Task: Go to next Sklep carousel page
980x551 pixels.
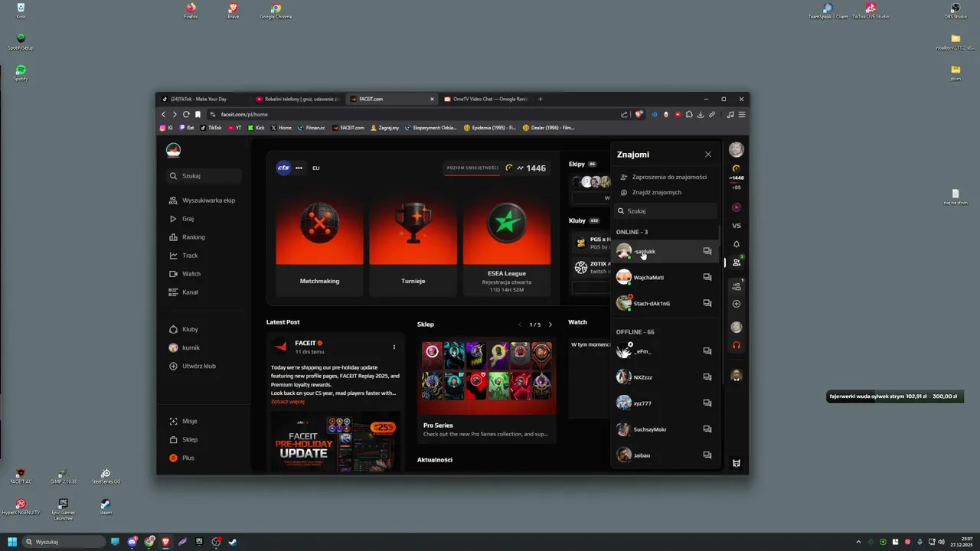Action: [x=550, y=324]
